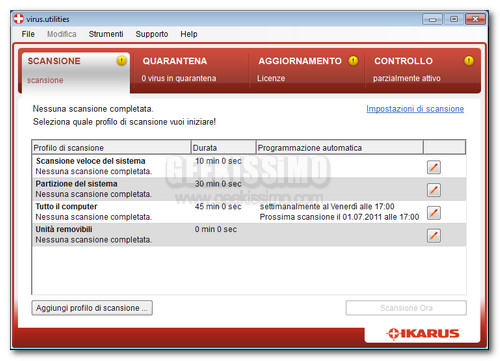Select Unità removibili row

click(249, 235)
